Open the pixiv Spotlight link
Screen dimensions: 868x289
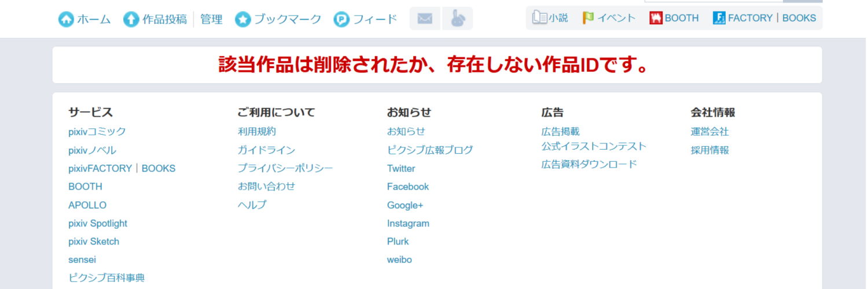click(x=98, y=224)
